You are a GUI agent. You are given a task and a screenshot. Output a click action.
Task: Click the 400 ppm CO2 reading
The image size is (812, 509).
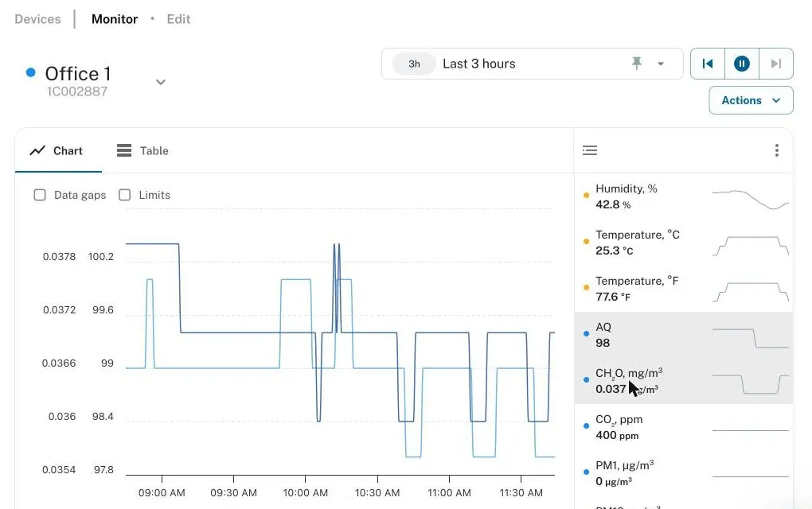pos(617,436)
